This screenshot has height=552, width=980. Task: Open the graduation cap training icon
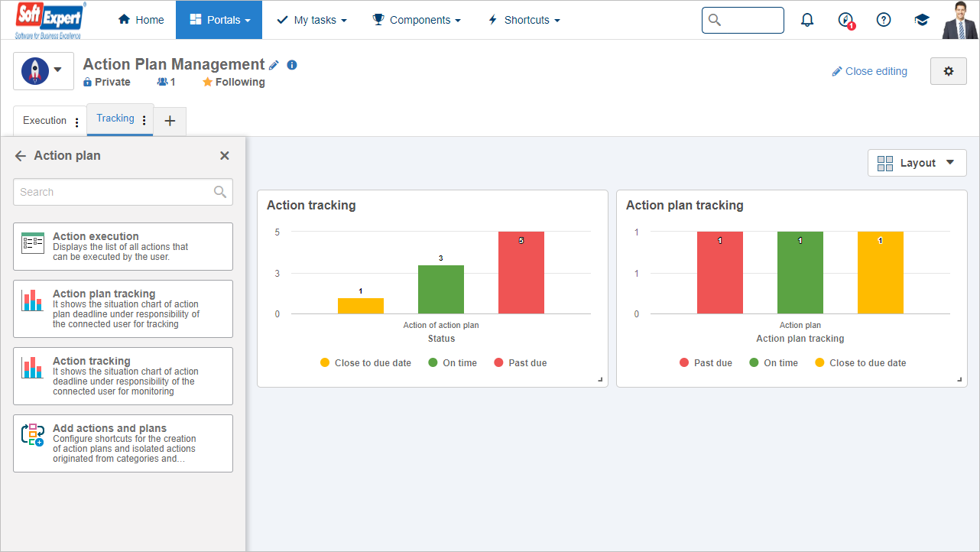922,20
